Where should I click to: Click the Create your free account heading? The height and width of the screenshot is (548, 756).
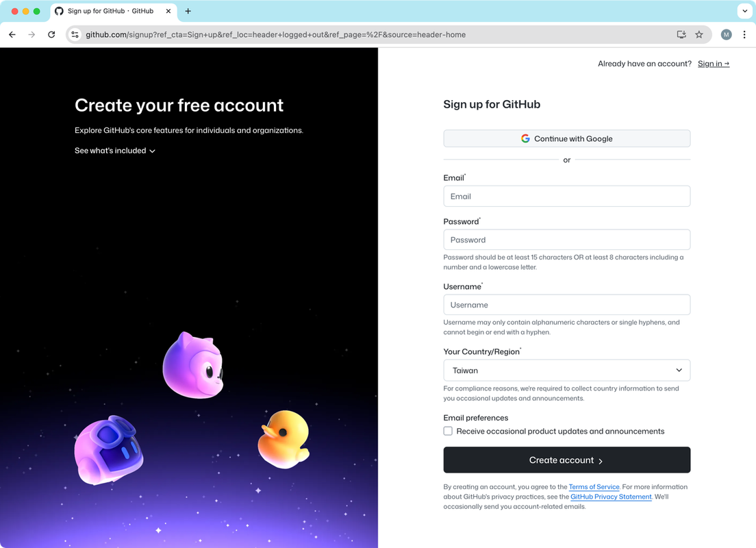pyautogui.click(x=179, y=105)
